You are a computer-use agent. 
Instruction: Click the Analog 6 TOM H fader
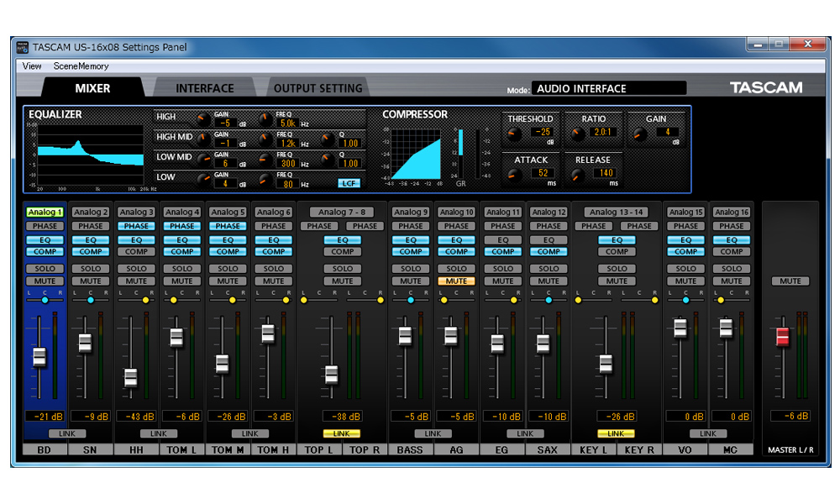pyautogui.click(x=268, y=333)
